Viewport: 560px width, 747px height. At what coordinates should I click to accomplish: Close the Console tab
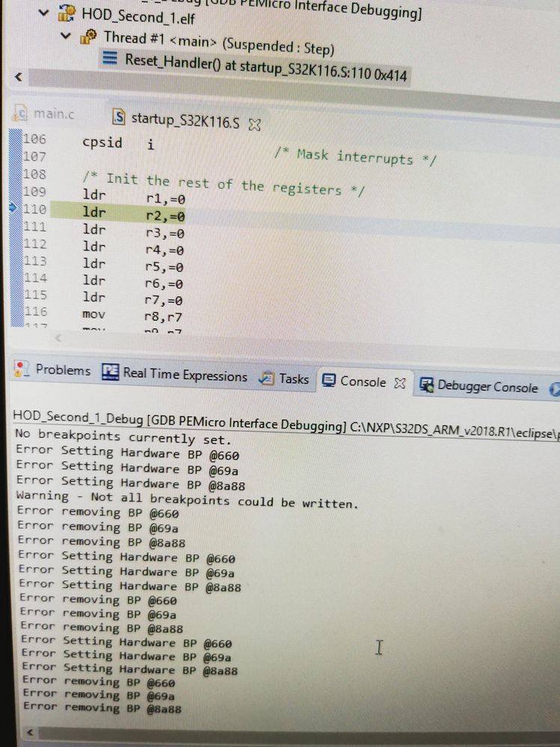tap(399, 383)
